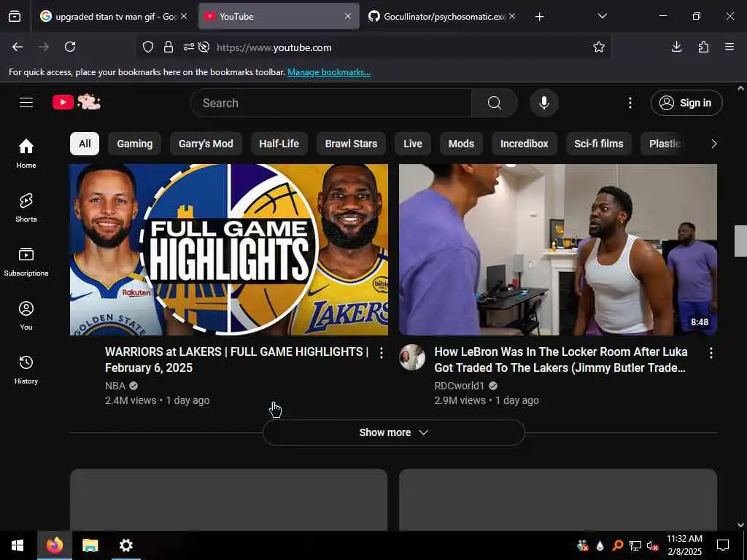Image resolution: width=747 pixels, height=560 pixels.
Task: Open History from sidebar
Action: click(x=26, y=370)
